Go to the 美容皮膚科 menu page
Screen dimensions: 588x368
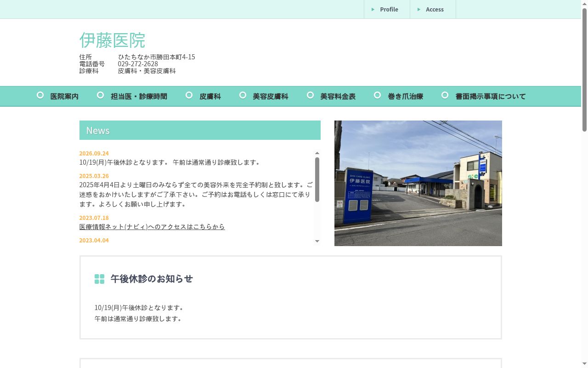pyautogui.click(x=271, y=97)
